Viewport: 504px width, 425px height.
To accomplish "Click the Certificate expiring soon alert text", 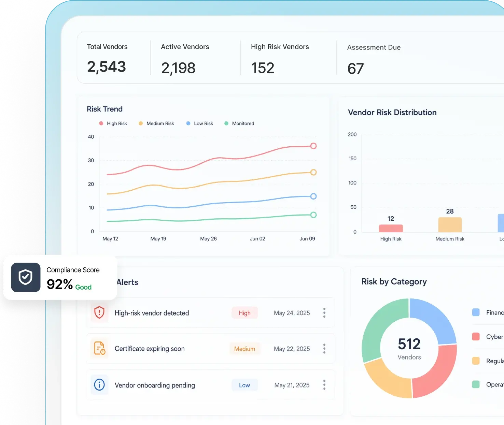I will coord(150,349).
